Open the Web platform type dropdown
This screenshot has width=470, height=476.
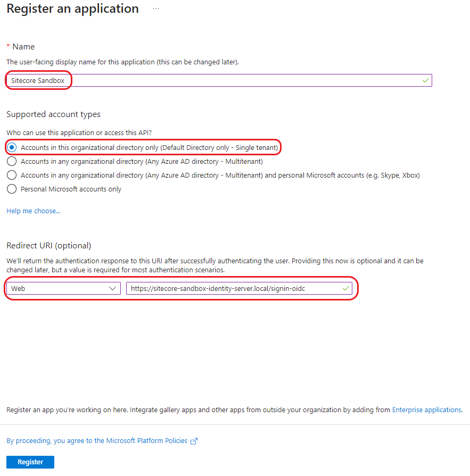tap(63, 288)
